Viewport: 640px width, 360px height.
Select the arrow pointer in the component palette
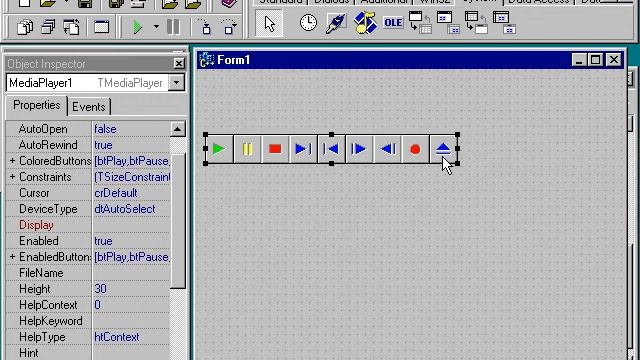(x=269, y=23)
